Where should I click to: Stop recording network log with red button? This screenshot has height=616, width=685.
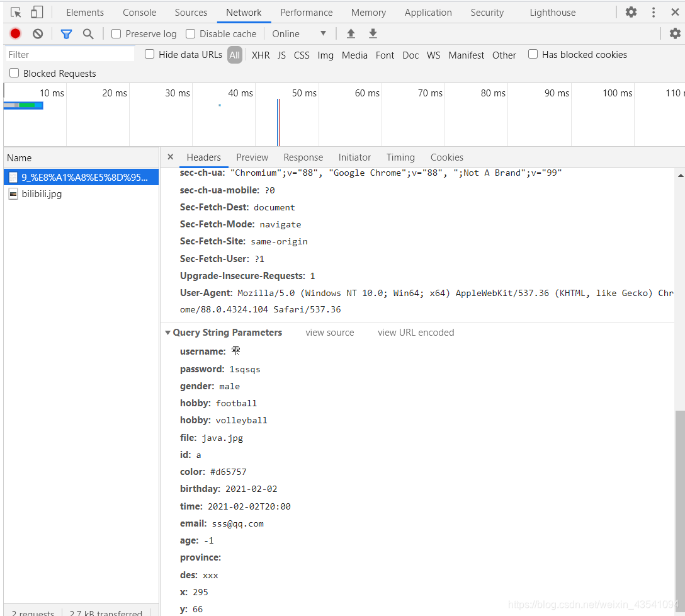15,33
